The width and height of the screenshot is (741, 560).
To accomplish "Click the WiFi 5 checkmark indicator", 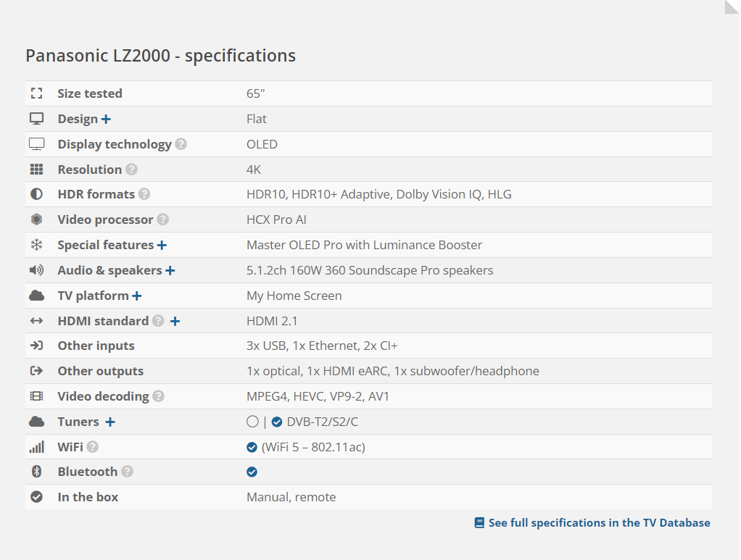I will (x=252, y=447).
